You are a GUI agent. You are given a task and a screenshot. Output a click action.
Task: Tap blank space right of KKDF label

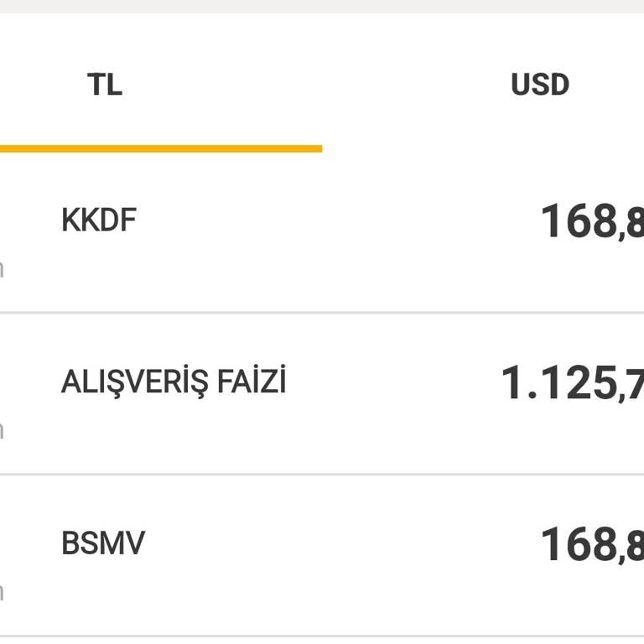(335, 221)
